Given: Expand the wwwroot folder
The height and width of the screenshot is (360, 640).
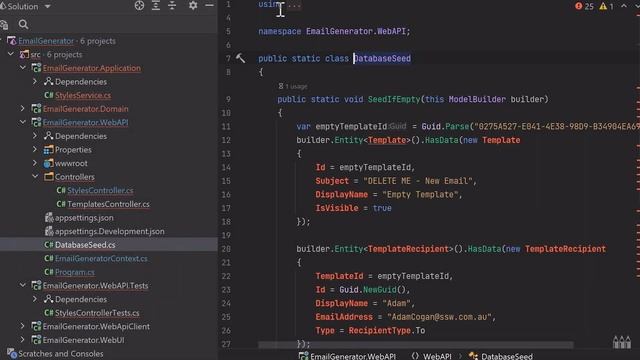Looking at the screenshot, I should (35, 163).
